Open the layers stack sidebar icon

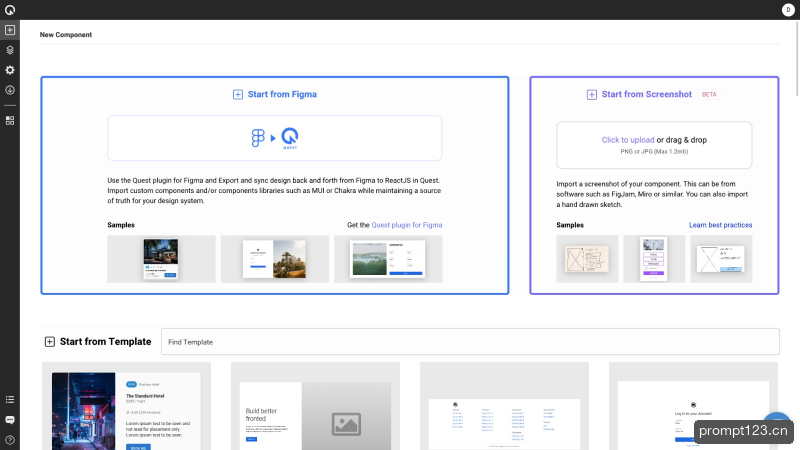point(10,50)
